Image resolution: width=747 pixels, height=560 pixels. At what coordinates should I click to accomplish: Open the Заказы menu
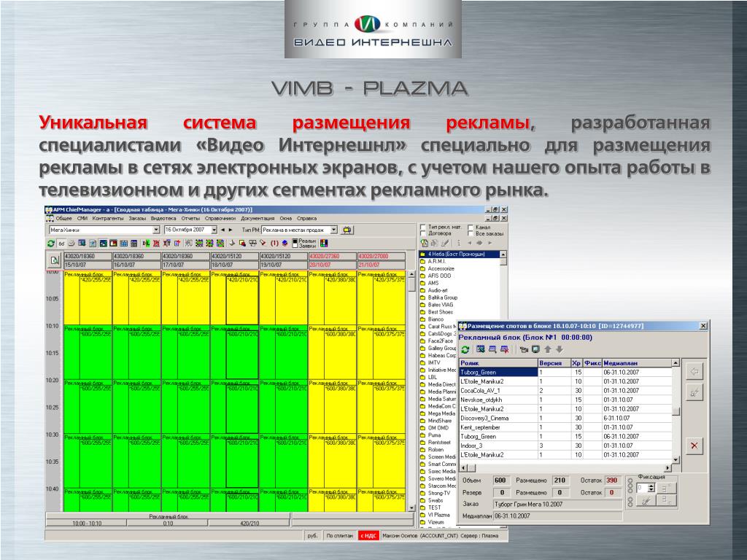pyautogui.click(x=137, y=219)
